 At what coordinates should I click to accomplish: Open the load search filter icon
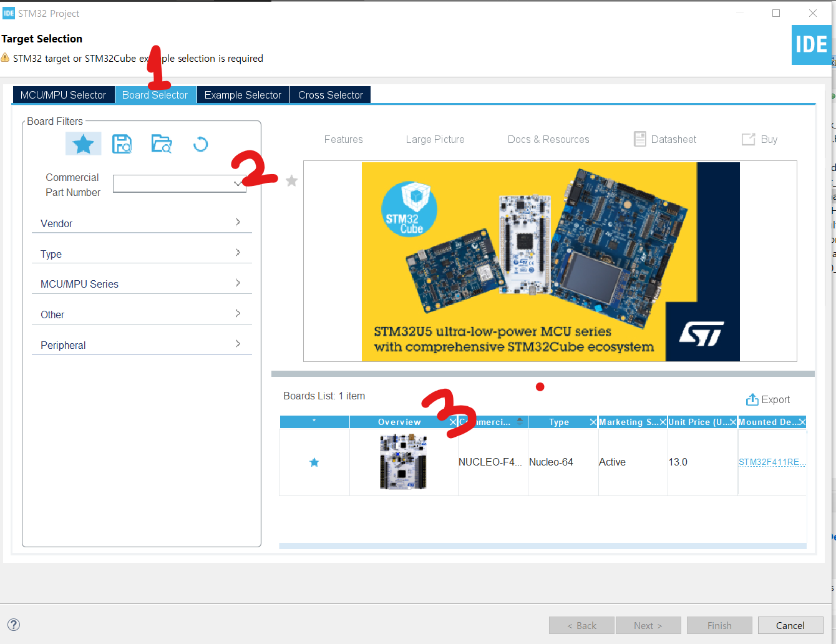point(162,143)
